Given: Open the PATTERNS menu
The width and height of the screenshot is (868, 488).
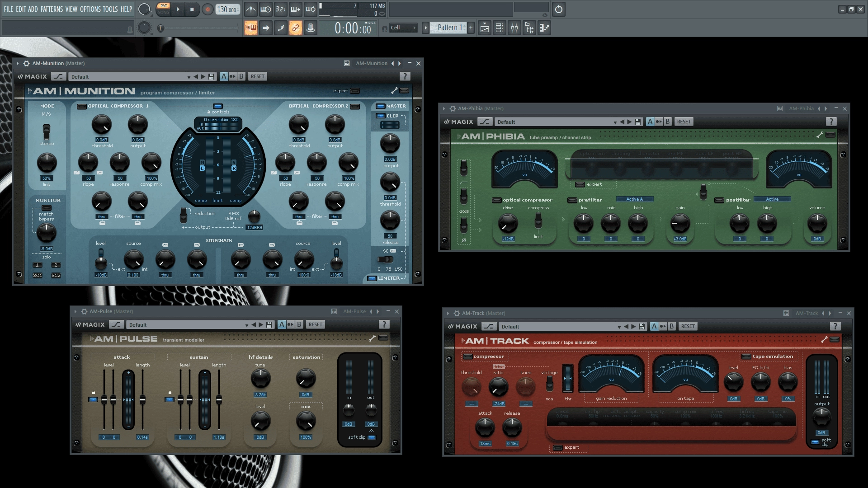Looking at the screenshot, I should pos(52,9).
